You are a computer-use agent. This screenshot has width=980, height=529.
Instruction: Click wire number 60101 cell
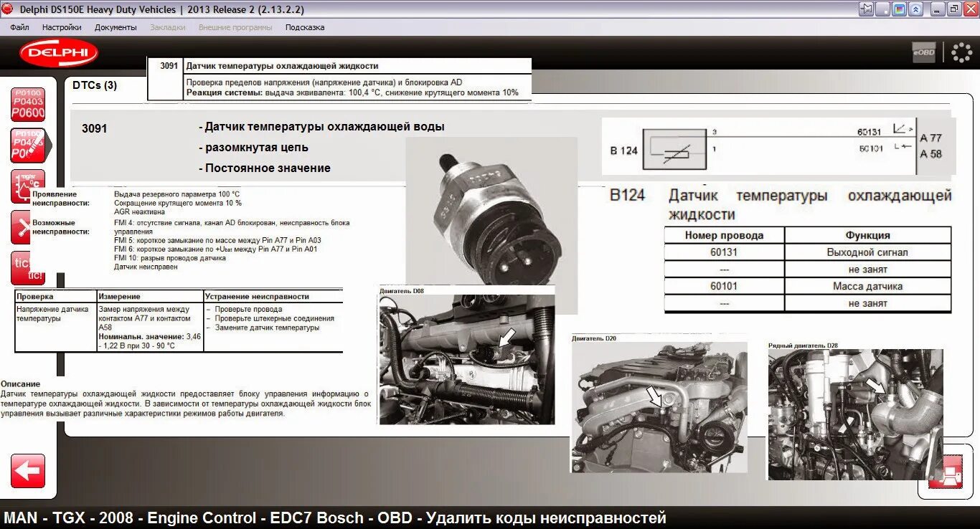coord(724,286)
